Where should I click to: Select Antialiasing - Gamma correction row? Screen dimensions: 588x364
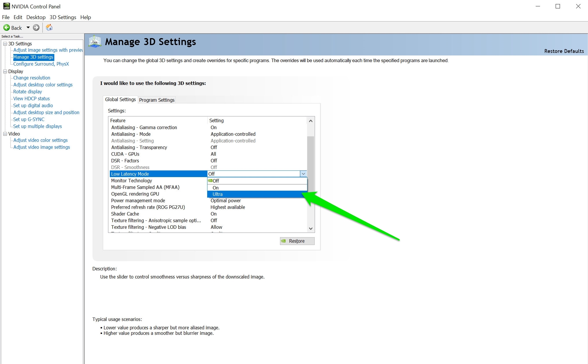pos(208,127)
